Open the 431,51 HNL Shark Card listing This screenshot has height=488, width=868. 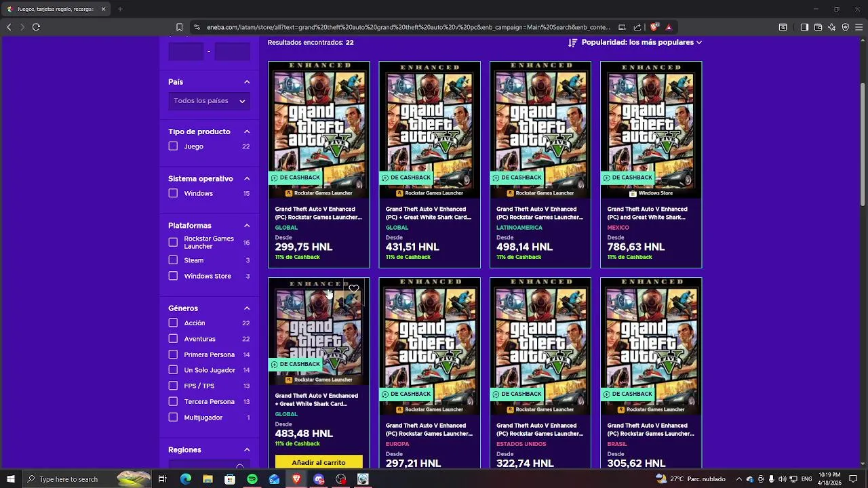coord(429,165)
